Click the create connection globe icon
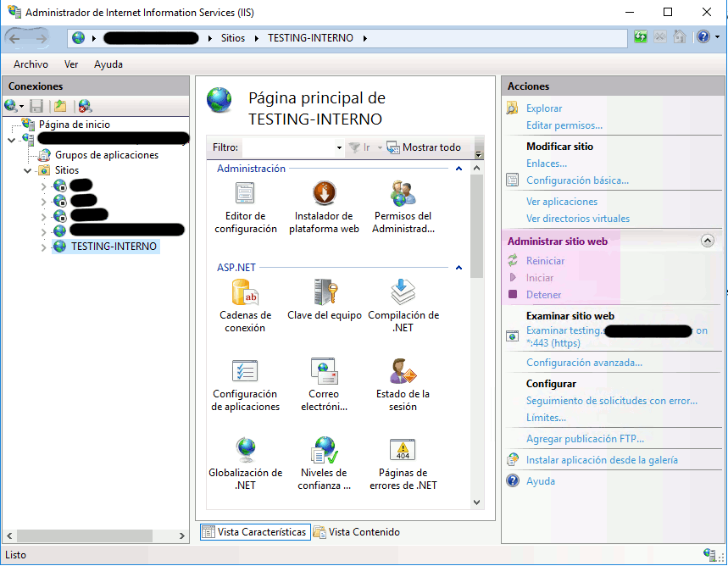The height and width of the screenshot is (566, 728). (x=11, y=106)
